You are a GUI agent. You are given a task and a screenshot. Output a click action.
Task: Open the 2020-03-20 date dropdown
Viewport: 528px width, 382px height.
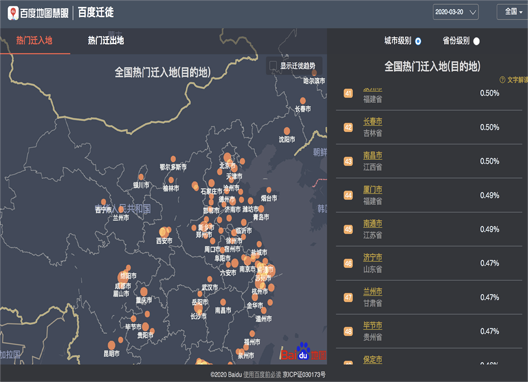pyautogui.click(x=456, y=12)
